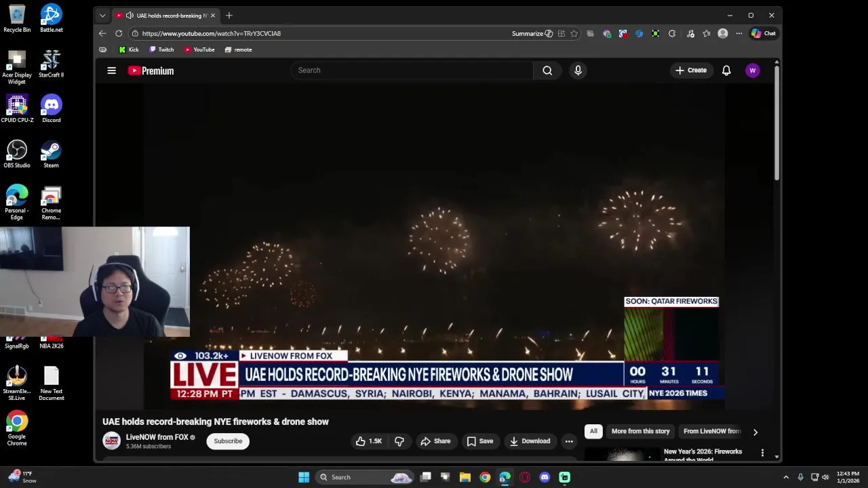The width and height of the screenshot is (868, 488).
Task: Open the Create menu button
Action: tap(691, 70)
